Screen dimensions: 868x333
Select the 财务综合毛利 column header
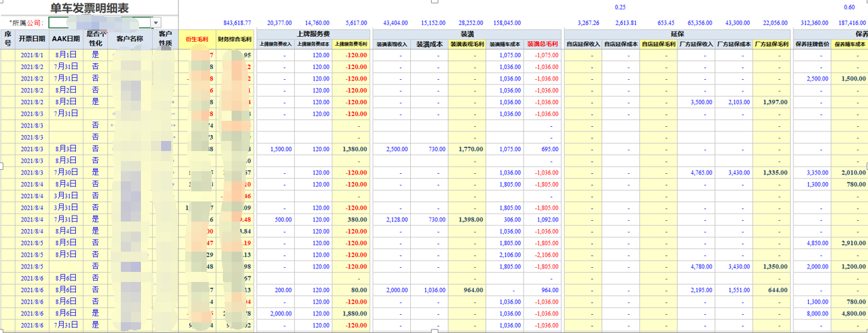tap(235, 39)
